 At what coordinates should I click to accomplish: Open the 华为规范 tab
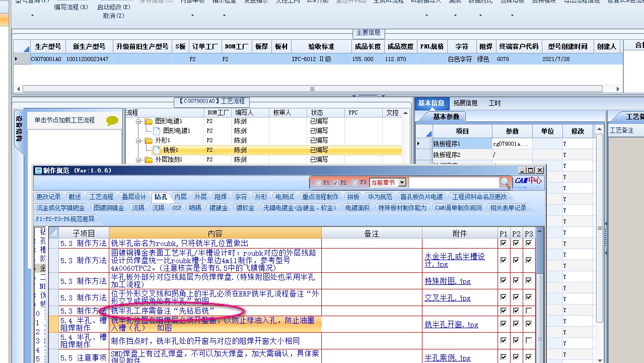380,197
